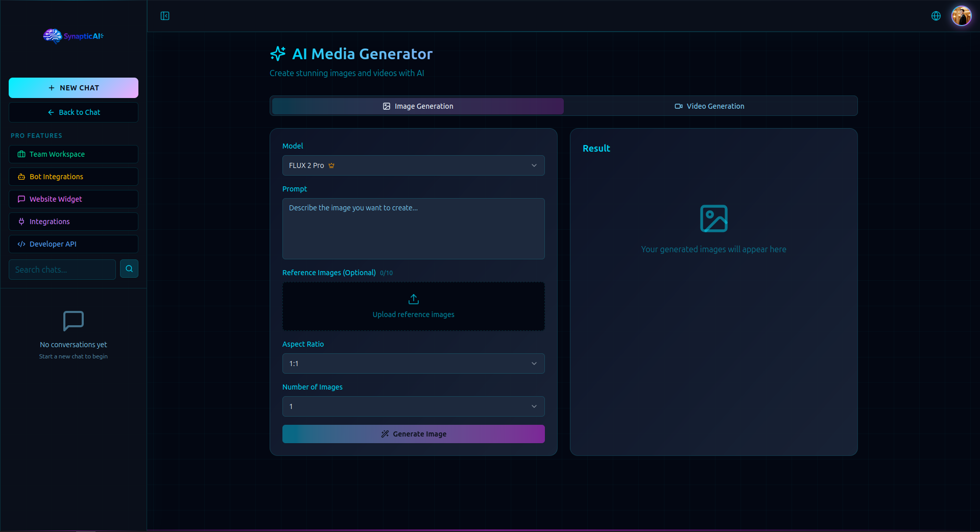Viewport: 980px width, 532px height.
Task: Select the Team Workspace briefcase icon
Action: tap(21, 154)
